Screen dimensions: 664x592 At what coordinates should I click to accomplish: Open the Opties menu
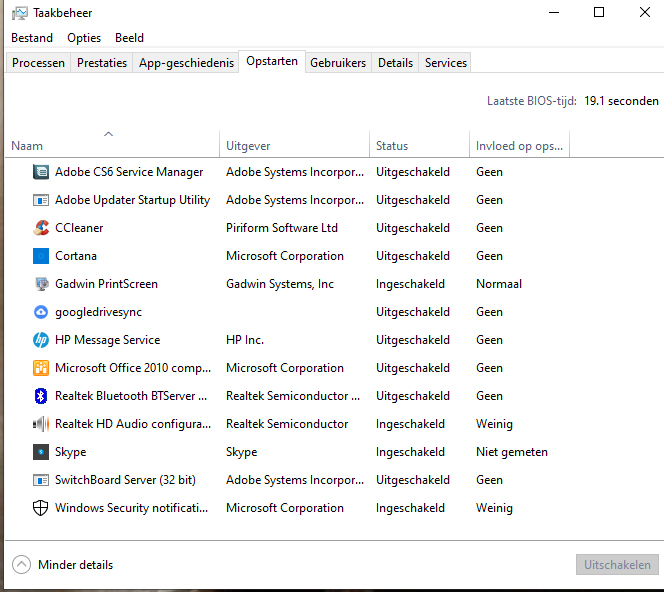click(x=84, y=37)
